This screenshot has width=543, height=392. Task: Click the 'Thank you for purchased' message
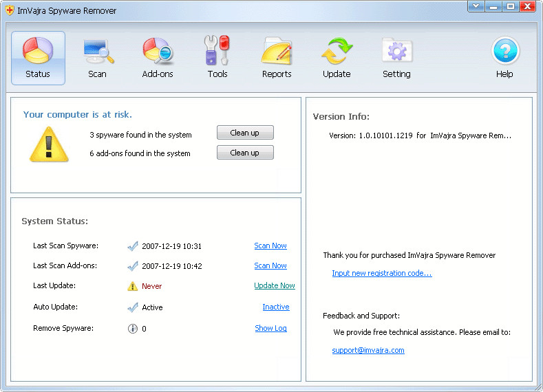point(409,255)
